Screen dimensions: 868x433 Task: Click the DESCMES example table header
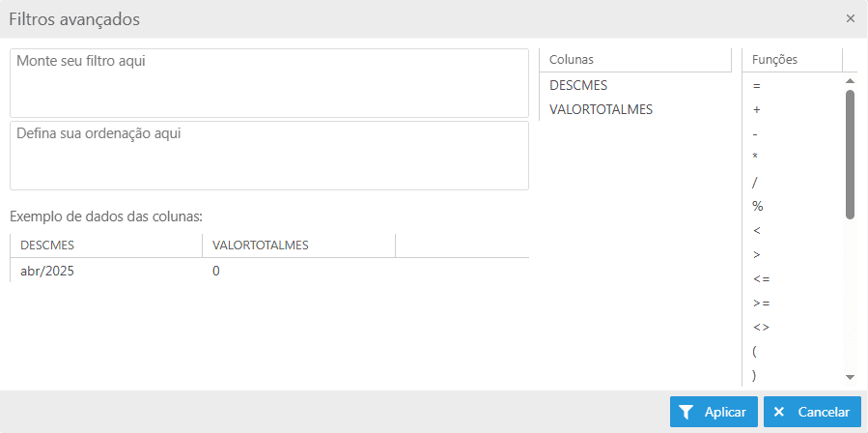pos(47,245)
